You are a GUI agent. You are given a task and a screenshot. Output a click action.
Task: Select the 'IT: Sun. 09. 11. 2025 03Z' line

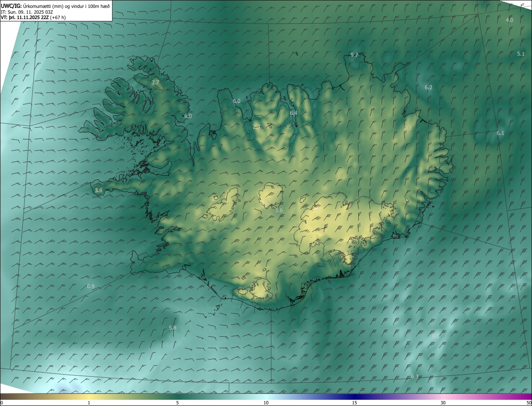coord(27,12)
